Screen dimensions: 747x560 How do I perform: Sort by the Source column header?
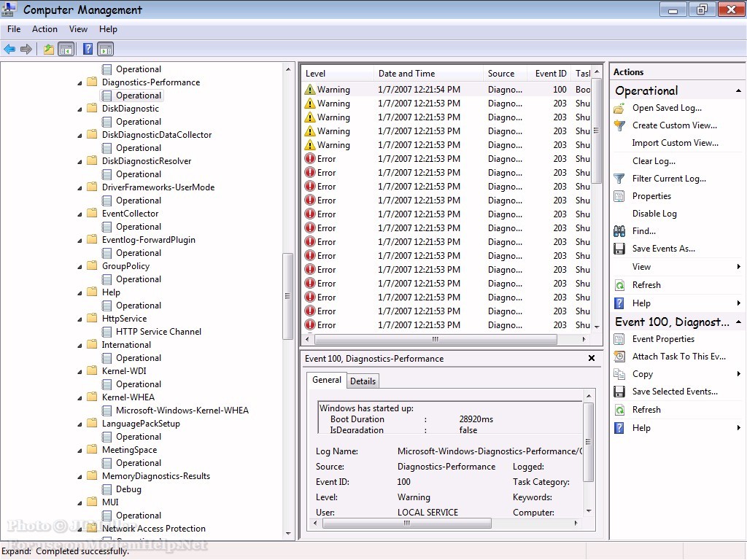(x=506, y=74)
